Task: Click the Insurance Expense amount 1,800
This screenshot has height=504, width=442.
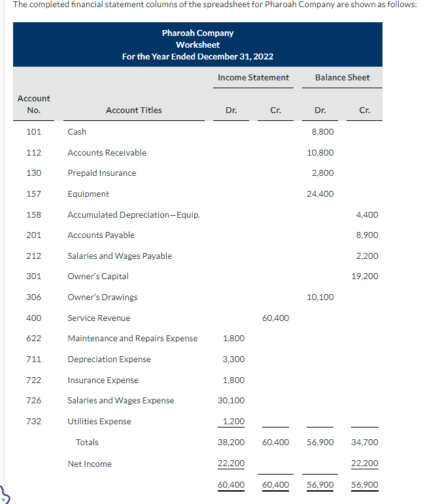Action: (233, 380)
